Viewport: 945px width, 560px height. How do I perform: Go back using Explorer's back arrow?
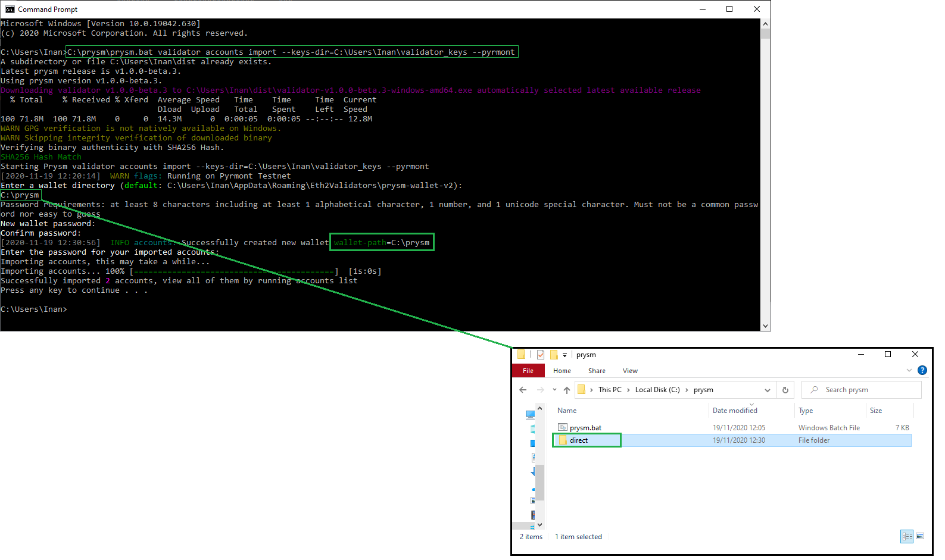[523, 390]
